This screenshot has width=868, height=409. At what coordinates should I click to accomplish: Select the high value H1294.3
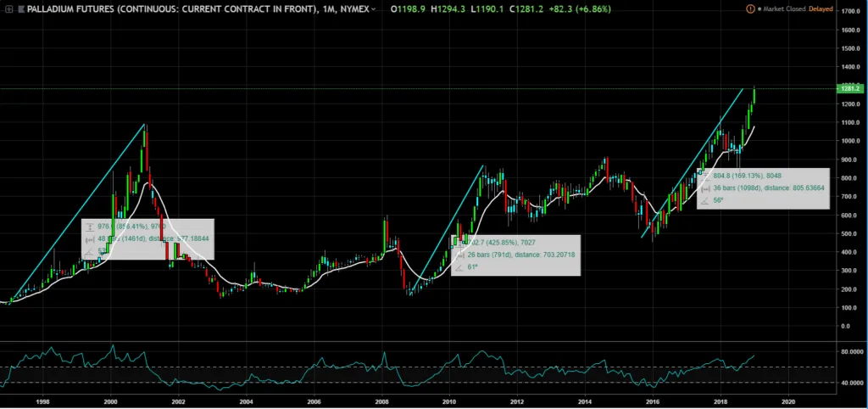pyautogui.click(x=449, y=9)
